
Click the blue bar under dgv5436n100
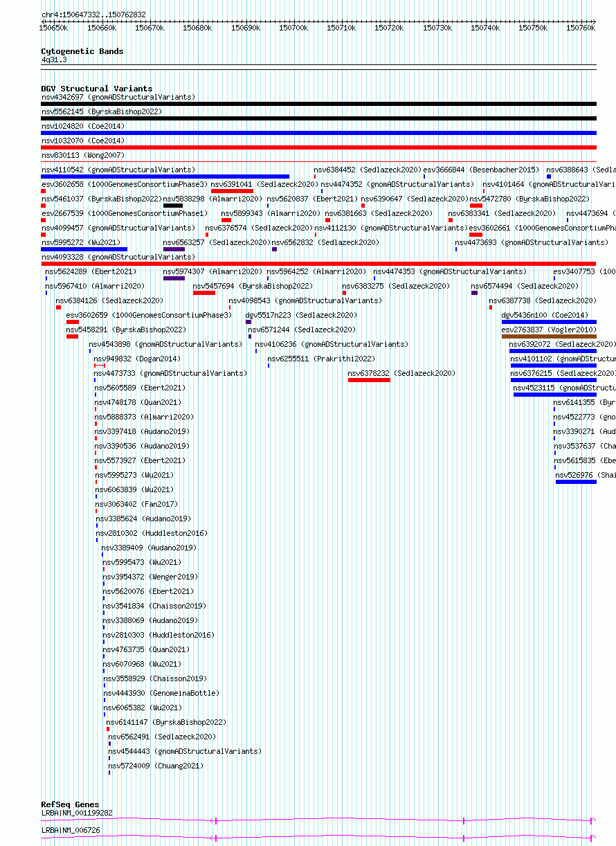(x=549, y=322)
